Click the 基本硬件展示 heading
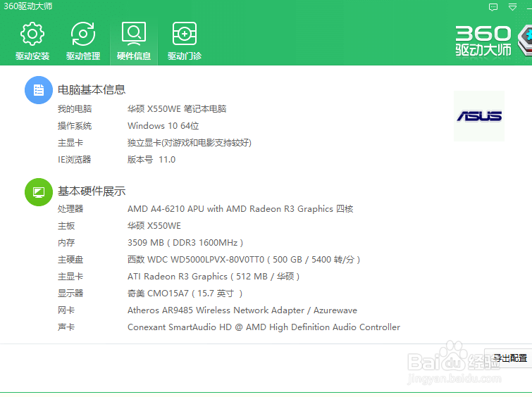The height and width of the screenshot is (397, 532). (x=92, y=191)
